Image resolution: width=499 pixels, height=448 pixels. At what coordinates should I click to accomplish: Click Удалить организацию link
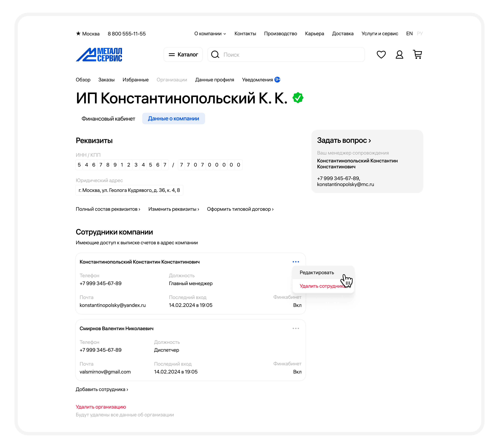[101, 407]
